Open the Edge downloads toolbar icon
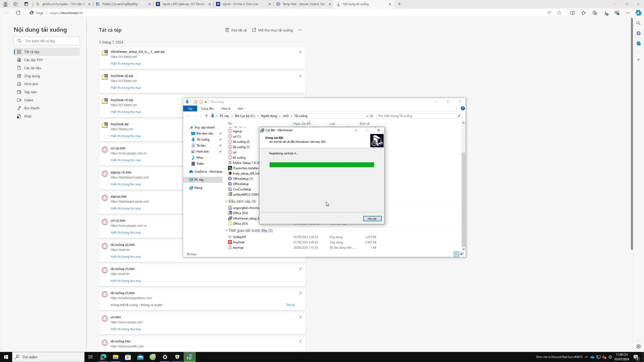 click(606, 13)
